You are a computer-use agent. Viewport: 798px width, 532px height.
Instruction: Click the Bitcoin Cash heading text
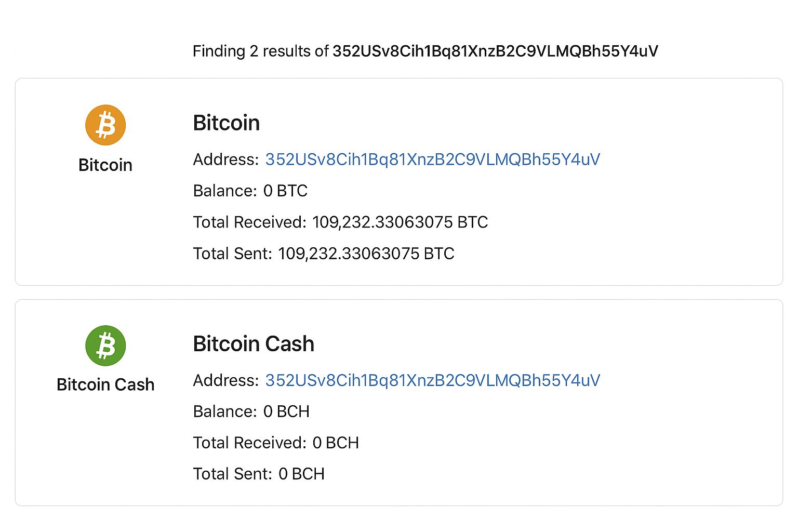point(254,343)
